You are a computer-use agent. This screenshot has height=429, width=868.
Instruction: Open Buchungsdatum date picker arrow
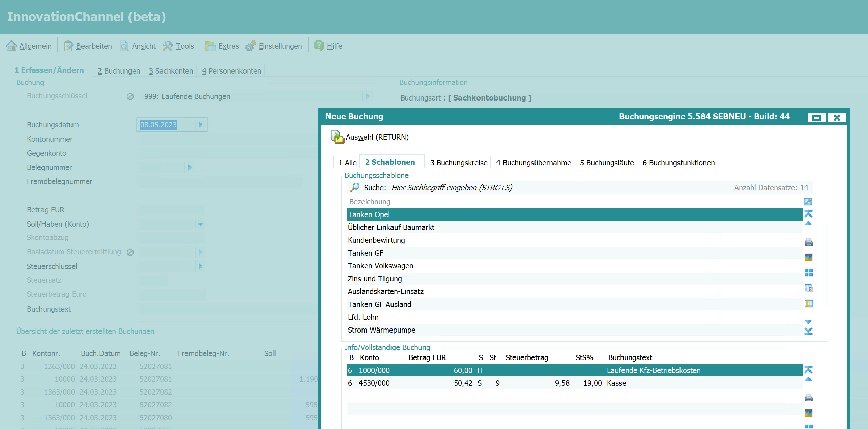[x=201, y=125]
